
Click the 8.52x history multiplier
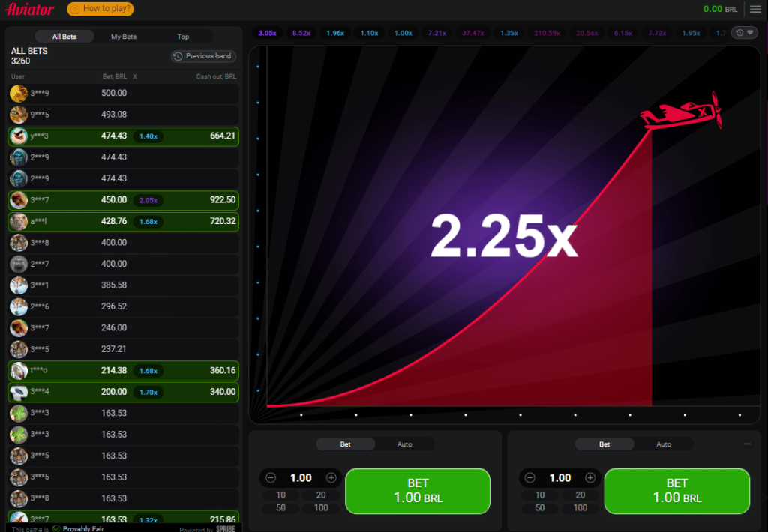tap(301, 33)
